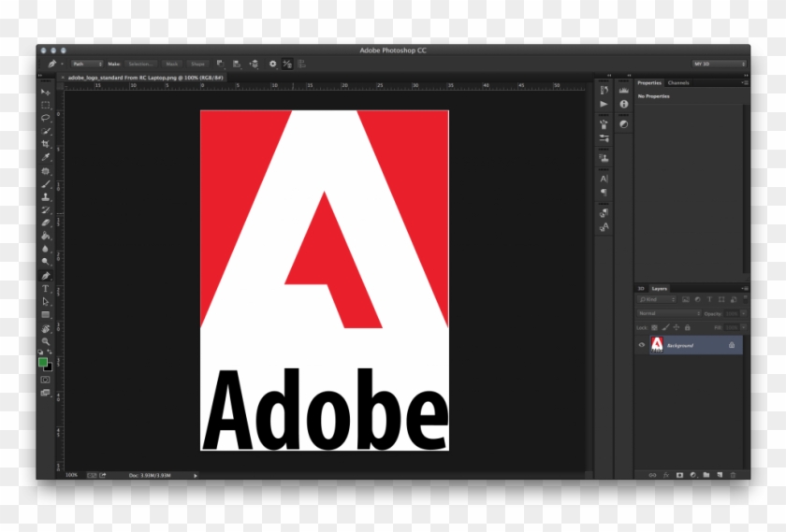Screen dimensions: 786x532
Task: Select the Hand tool
Action: [46, 329]
